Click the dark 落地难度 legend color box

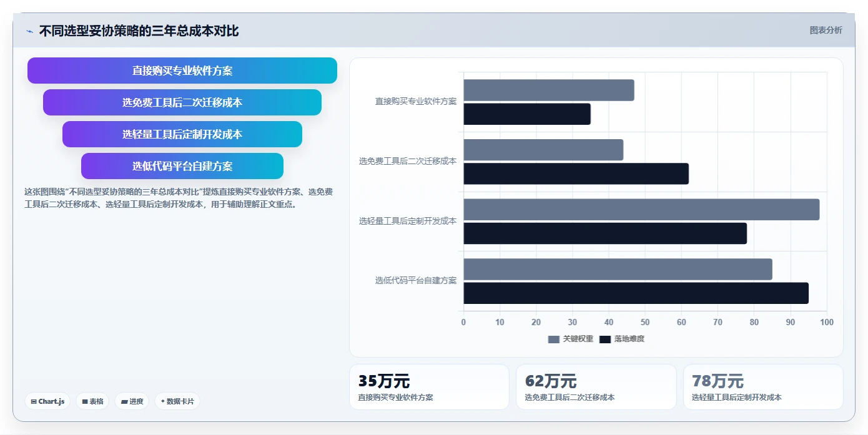coord(605,339)
